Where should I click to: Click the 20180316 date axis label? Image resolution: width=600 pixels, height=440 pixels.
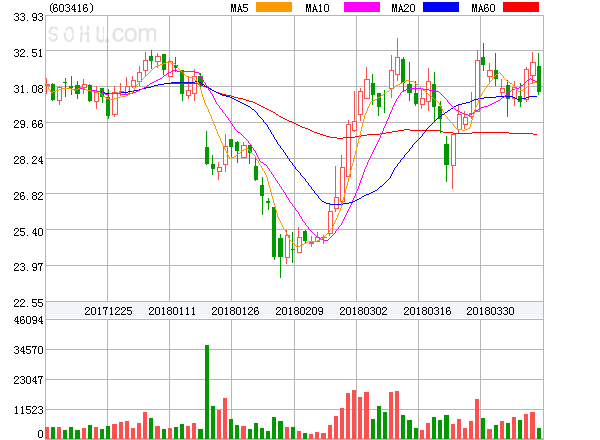pos(427,311)
